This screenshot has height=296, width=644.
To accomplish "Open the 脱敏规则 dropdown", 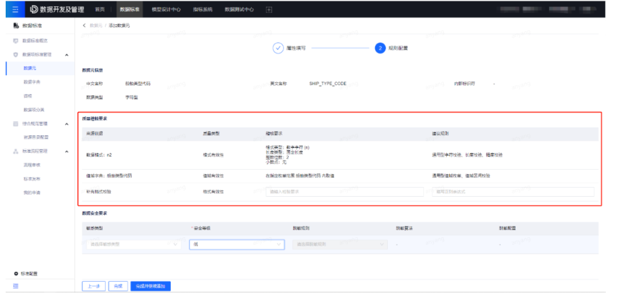I will coord(340,244).
